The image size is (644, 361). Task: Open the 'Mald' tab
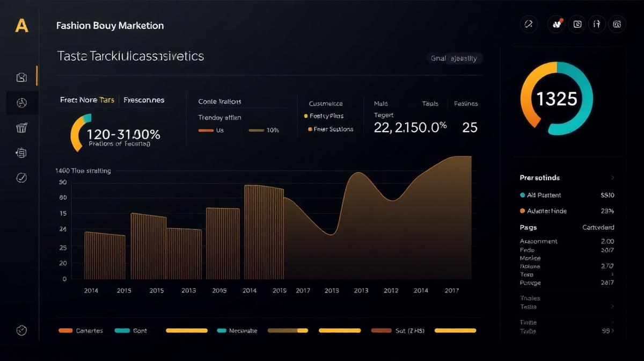tap(380, 103)
